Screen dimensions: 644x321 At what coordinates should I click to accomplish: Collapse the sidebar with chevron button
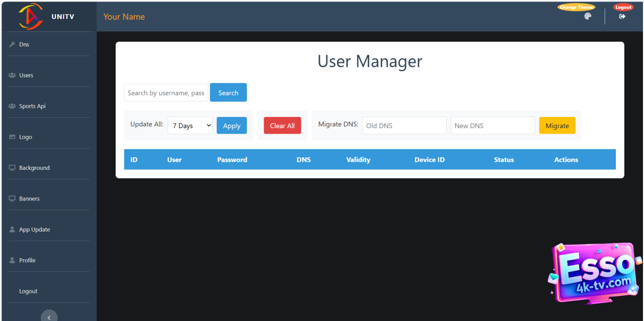coord(49,317)
